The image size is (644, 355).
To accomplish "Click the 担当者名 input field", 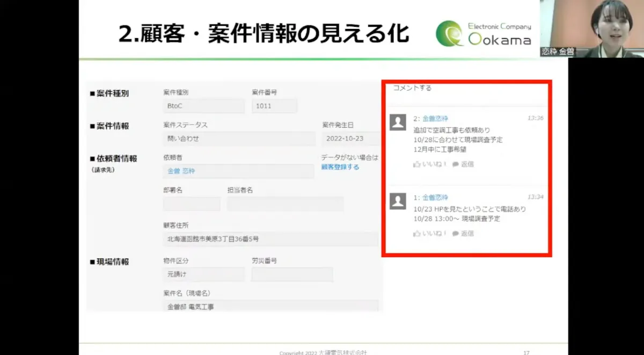I will (285, 204).
